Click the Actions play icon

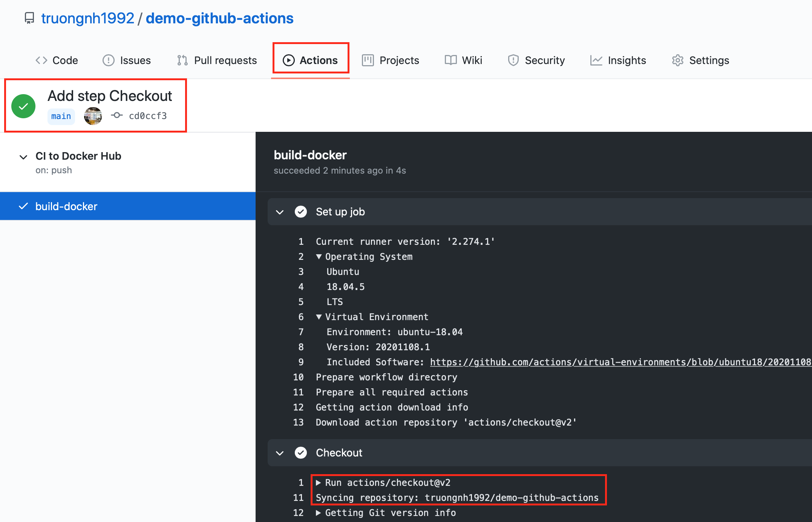click(288, 60)
